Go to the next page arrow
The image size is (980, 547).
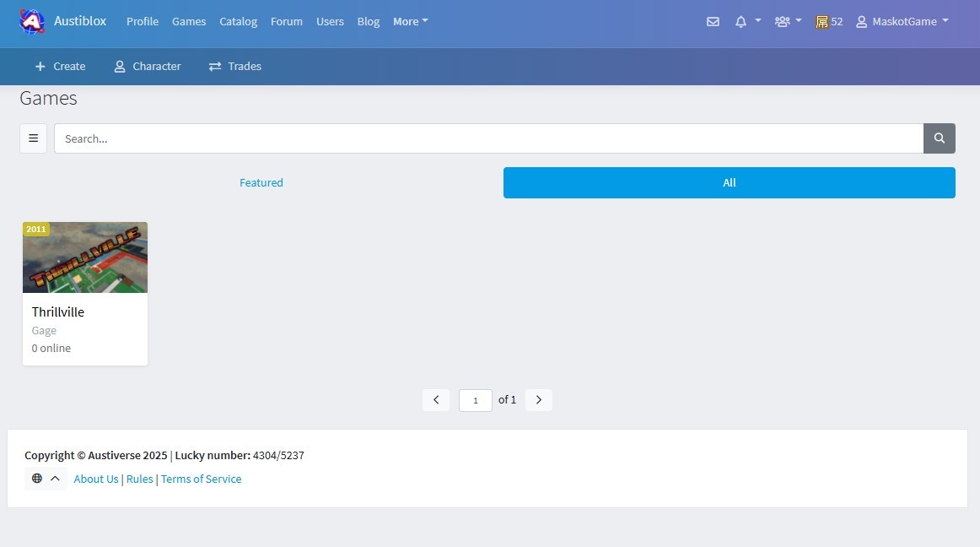(539, 400)
